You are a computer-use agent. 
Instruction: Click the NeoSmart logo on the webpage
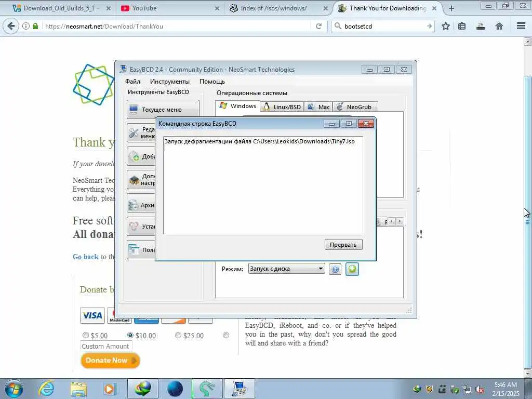pos(94,85)
